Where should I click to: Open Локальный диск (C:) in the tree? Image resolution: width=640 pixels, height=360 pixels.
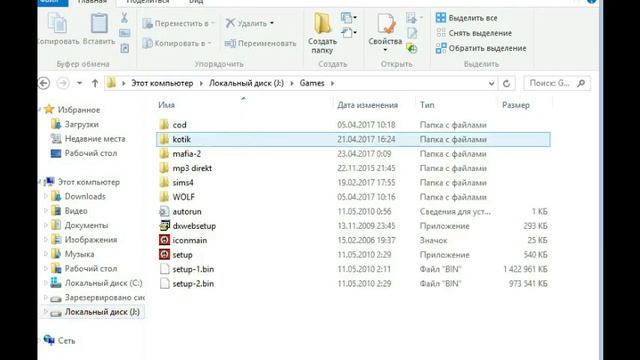(103, 283)
